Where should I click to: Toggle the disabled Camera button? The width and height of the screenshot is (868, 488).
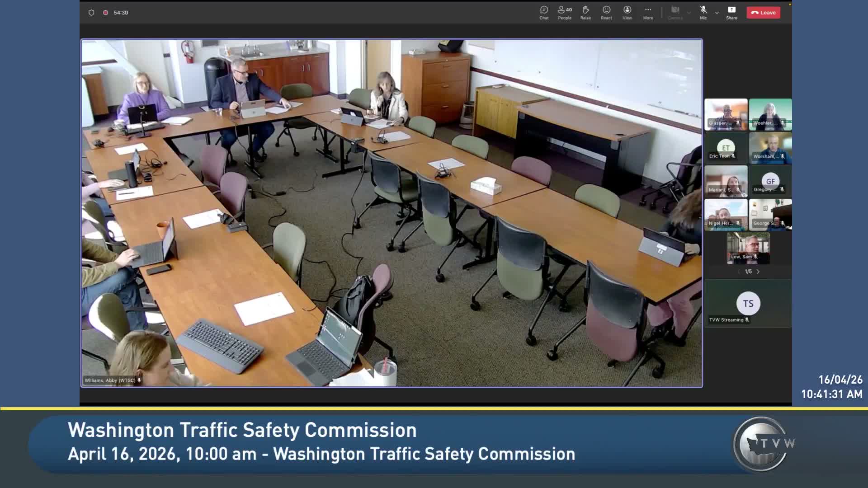(x=675, y=12)
